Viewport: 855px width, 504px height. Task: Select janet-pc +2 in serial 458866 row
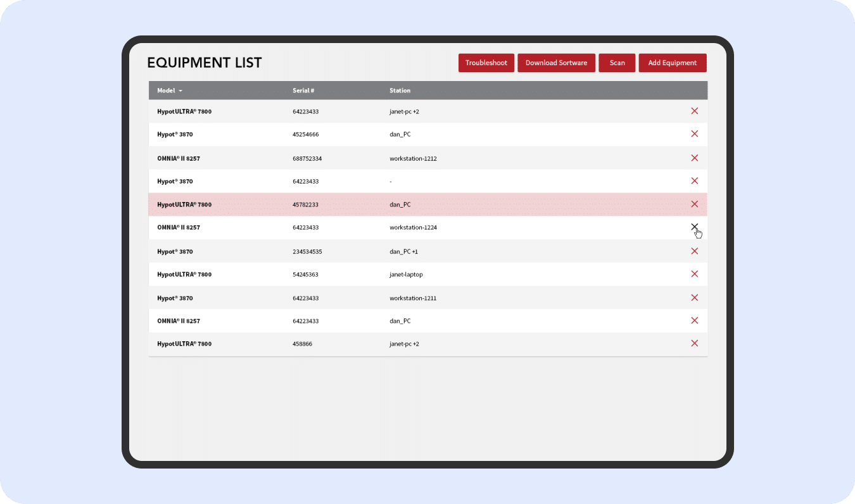tap(404, 344)
